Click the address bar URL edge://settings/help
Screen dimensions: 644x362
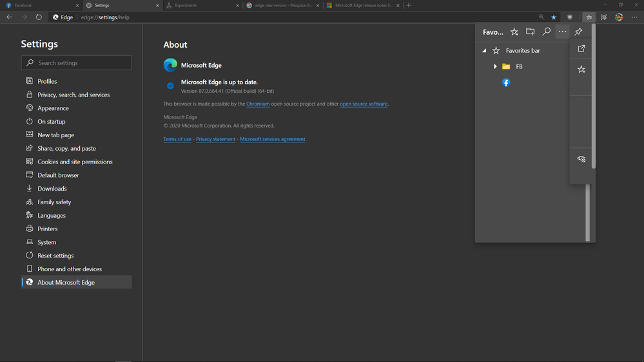(x=105, y=17)
